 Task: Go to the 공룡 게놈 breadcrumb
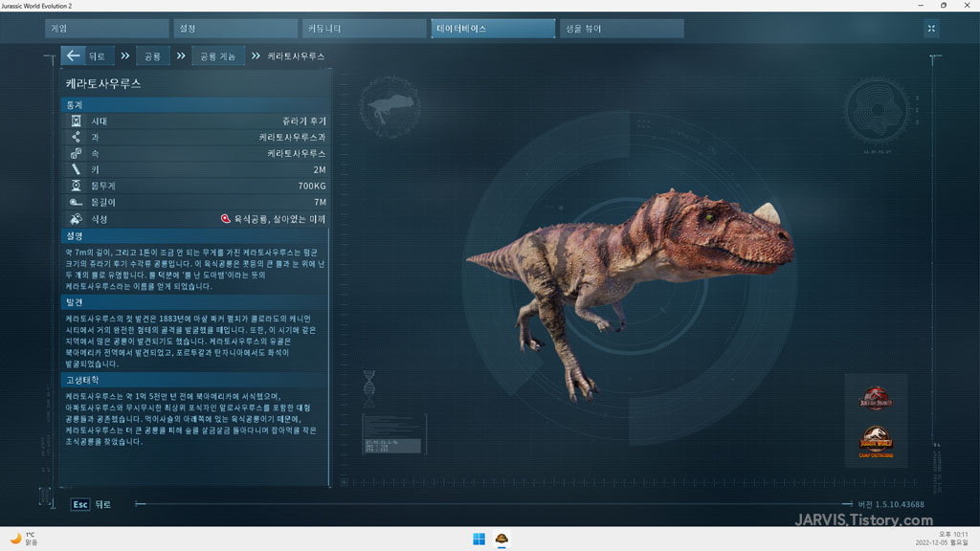(x=217, y=56)
